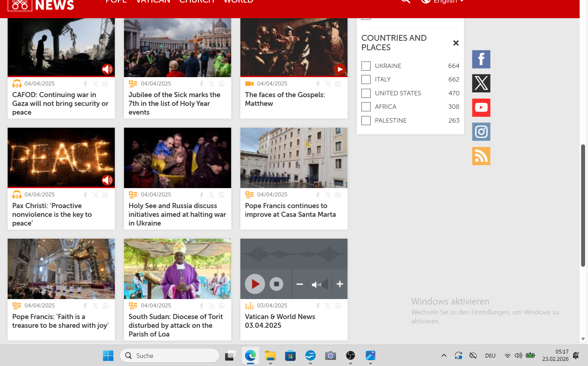
Task: Open the Vatican menu item
Action: [153, 2]
